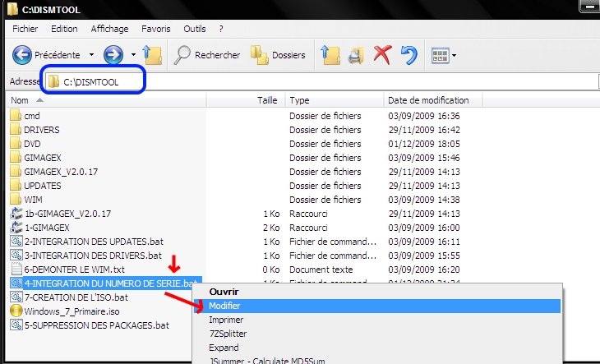
Task: Click the red X delete icon
Action: pos(381,55)
